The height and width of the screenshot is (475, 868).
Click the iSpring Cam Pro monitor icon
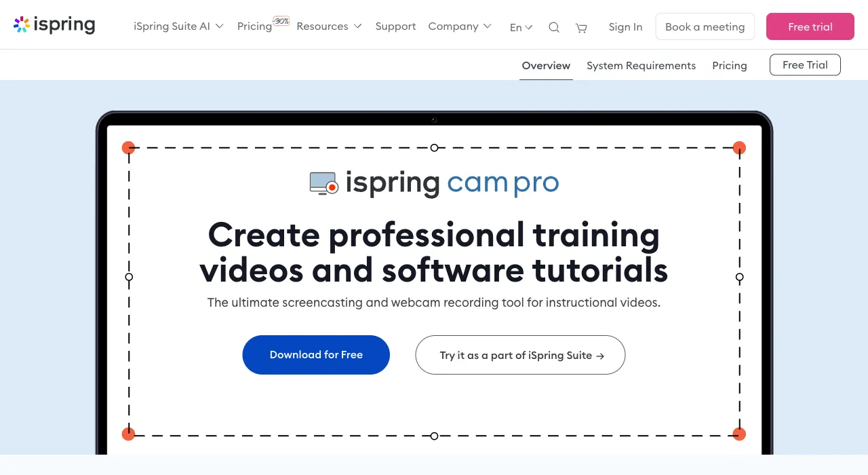coord(323,183)
